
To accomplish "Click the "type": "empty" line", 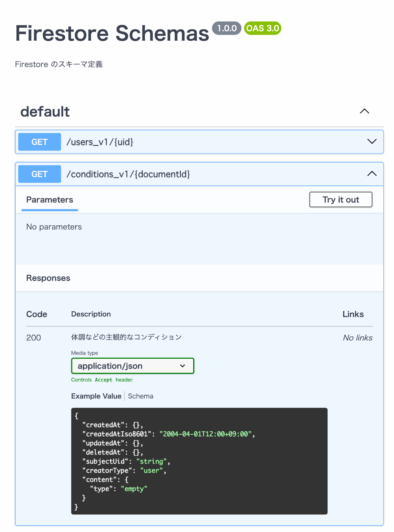I will [x=118, y=489].
